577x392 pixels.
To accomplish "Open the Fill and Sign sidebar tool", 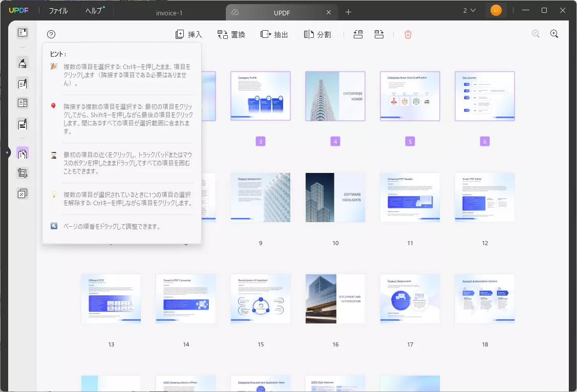I will click(23, 124).
